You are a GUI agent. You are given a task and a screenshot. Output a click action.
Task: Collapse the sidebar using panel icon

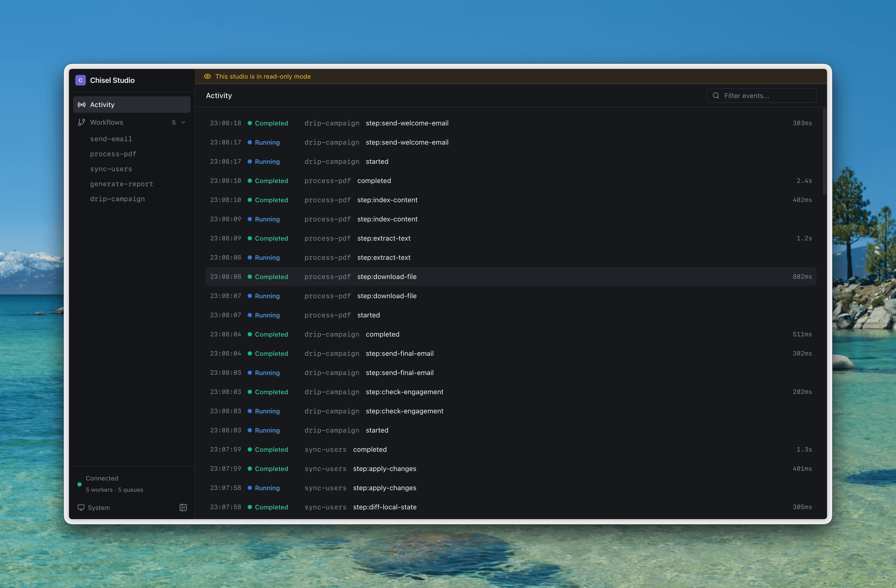[x=183, y=508]
